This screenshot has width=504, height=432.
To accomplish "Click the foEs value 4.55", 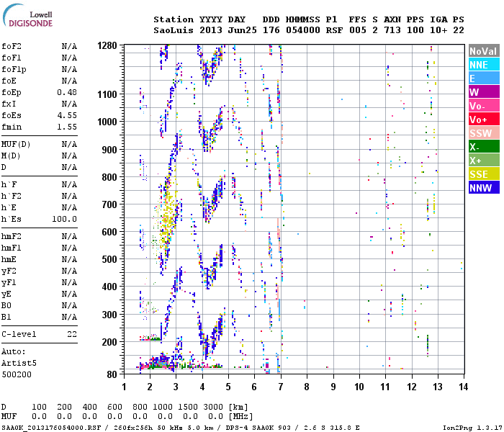I will coord(67,115).
